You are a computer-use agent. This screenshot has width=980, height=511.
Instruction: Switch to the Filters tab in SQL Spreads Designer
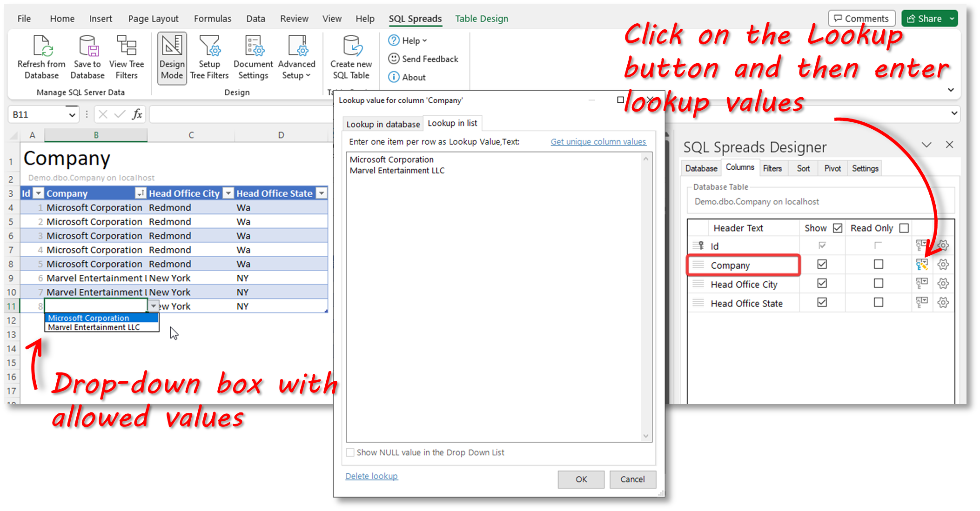(772, 168)
